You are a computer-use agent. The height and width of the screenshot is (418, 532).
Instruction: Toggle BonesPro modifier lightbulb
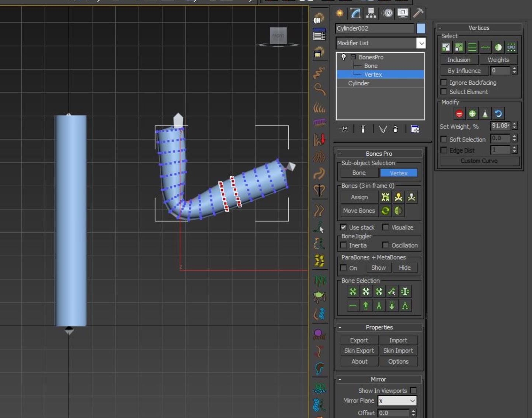(344, 57)
